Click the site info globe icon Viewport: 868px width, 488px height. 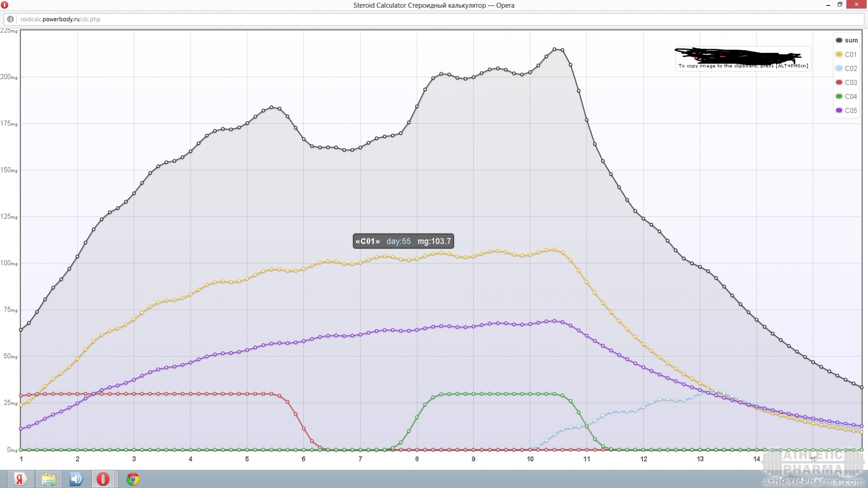point(10,19)
